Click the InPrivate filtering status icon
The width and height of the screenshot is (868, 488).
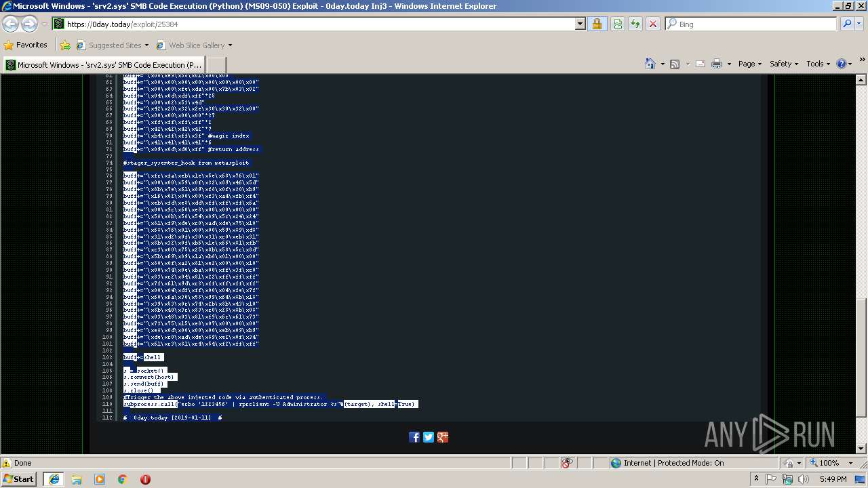point(567,463)
